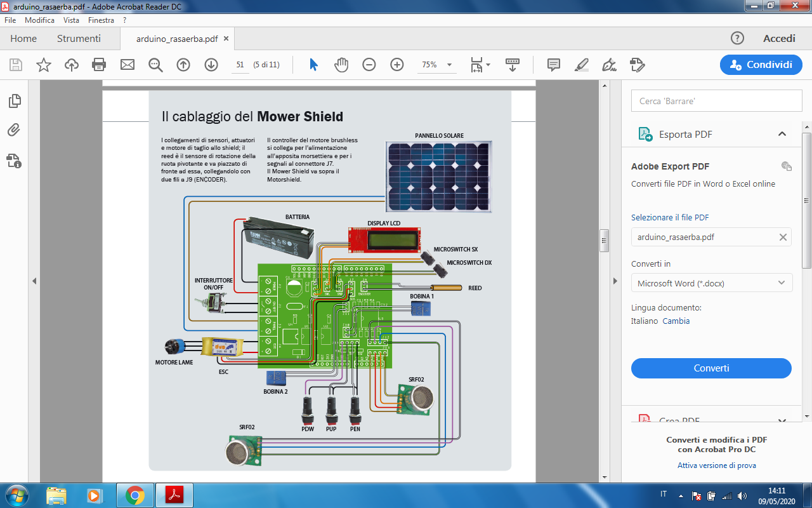Click the zoom out minus icon
812x508 pixels.
tap(369, 65)
